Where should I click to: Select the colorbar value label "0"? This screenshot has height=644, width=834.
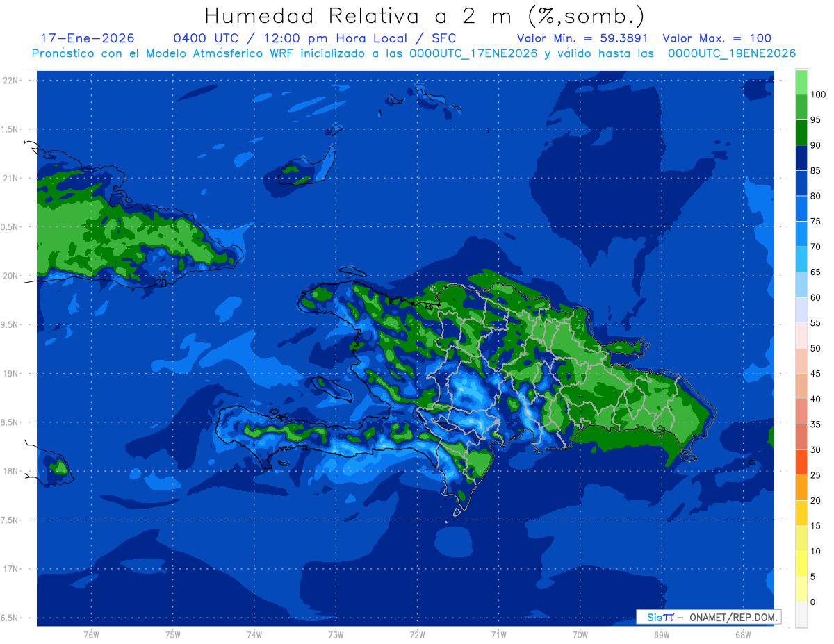pos(812,602)
